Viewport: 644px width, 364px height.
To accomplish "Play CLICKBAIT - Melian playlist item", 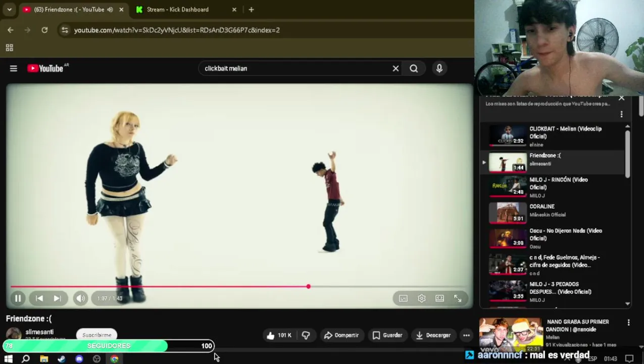I will [553, 136].
